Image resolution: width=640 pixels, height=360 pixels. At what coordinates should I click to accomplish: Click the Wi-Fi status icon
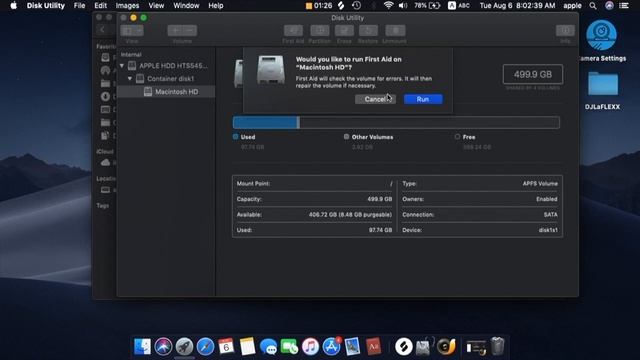click(388, 6)
